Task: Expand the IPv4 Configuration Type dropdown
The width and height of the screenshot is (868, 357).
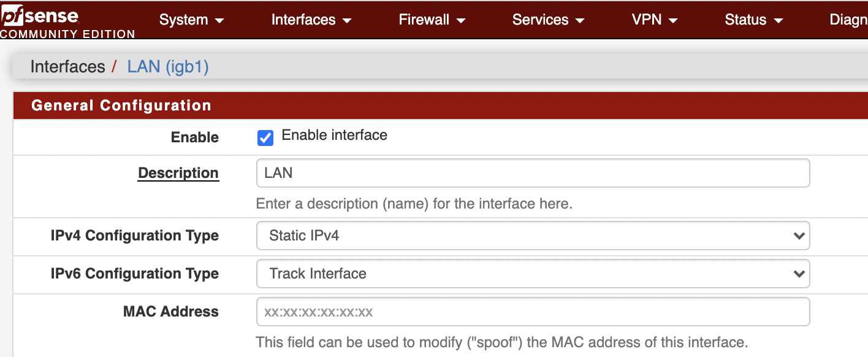Action: click(533, 236)
